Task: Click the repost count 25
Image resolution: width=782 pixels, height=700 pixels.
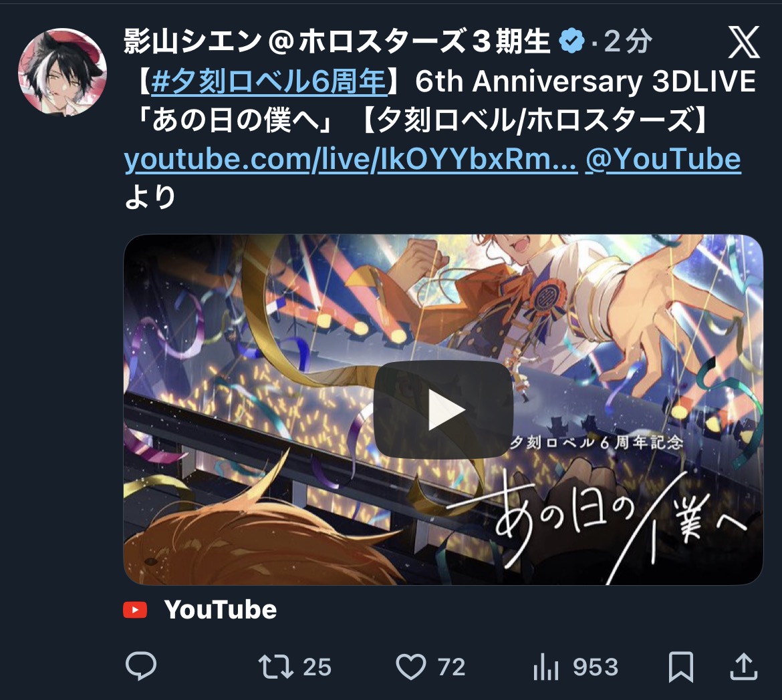Action: tap(317, 667)
